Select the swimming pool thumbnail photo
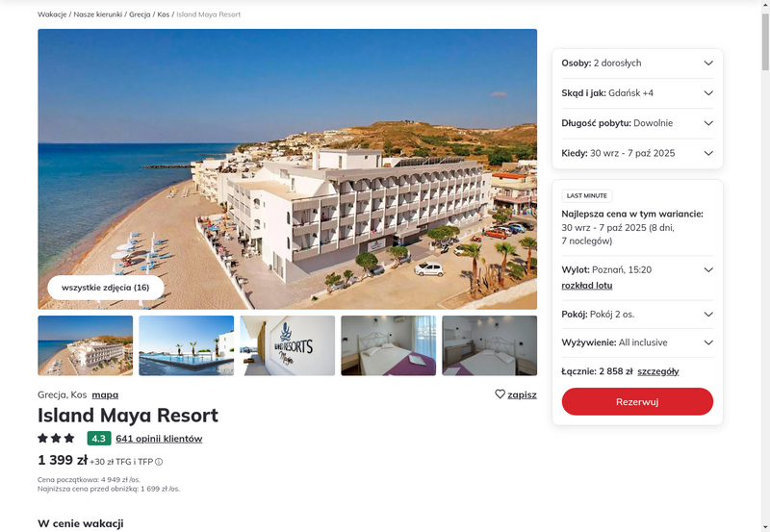This screenshot has width=770, height=532. [187, 345]
